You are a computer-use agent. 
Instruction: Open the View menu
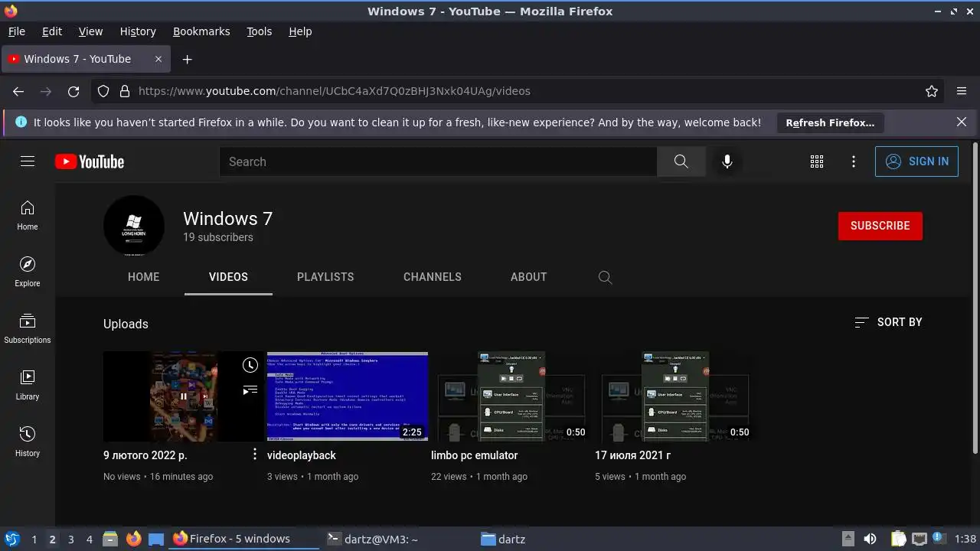(x=90, y=31)
